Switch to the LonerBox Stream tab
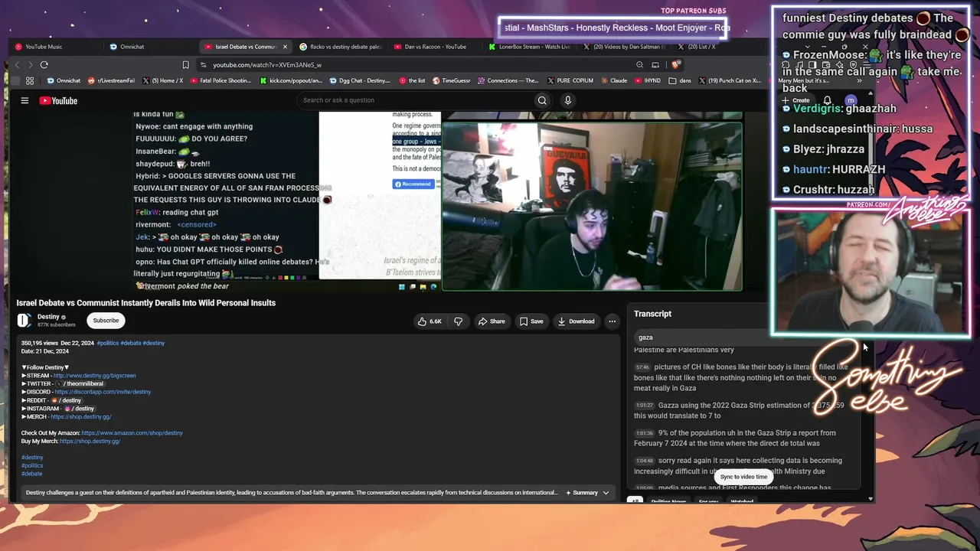The width and height of the screenshot is (980, 551). [530, 47]
